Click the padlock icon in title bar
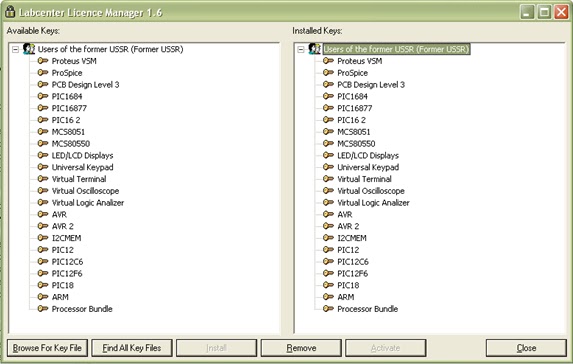Image resolution: width=573 pixels, height=364 pixels. coord(10,12)
